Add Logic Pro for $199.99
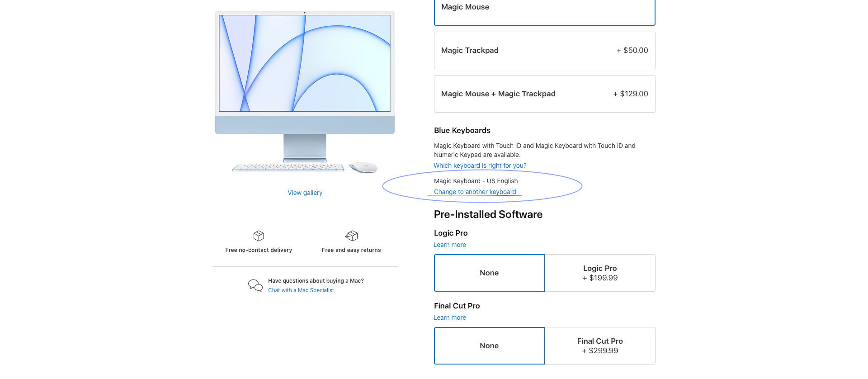This screenshot has width=868, height=379. point(600,273)
